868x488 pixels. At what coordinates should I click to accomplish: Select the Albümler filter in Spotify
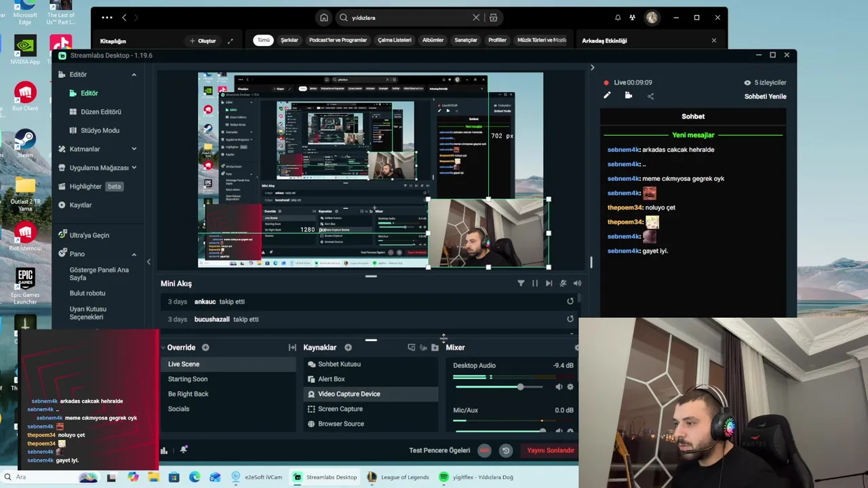[433, 40]
